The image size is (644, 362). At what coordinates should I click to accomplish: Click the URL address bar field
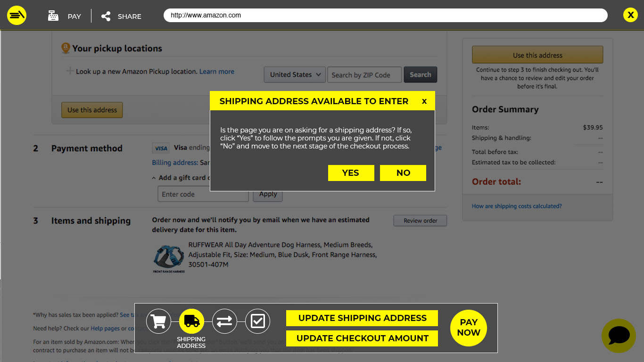point(385,15)
